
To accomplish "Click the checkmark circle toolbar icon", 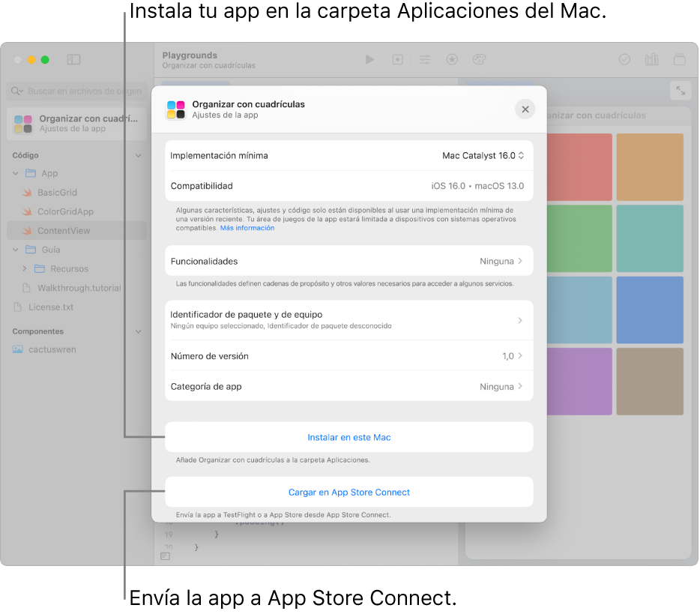I will 624,59.
